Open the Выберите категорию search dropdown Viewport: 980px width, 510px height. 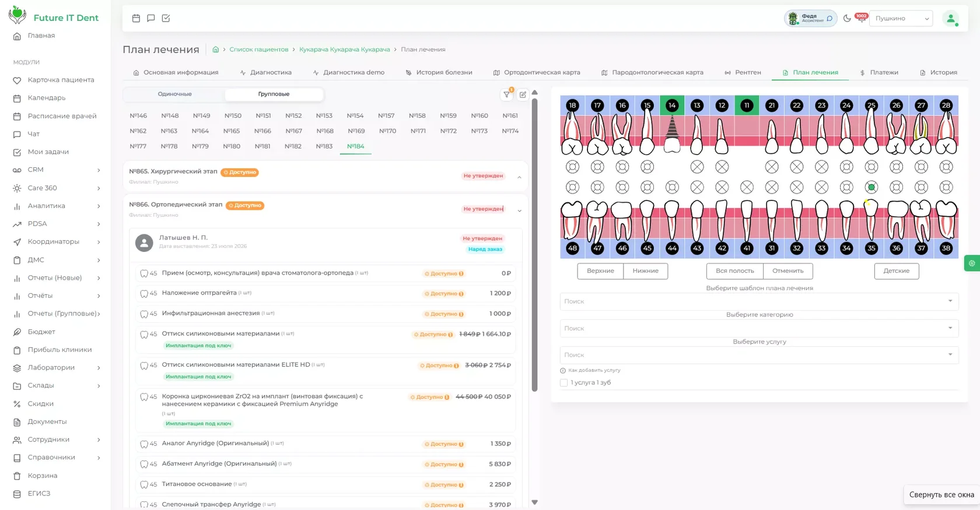[759, 328]
